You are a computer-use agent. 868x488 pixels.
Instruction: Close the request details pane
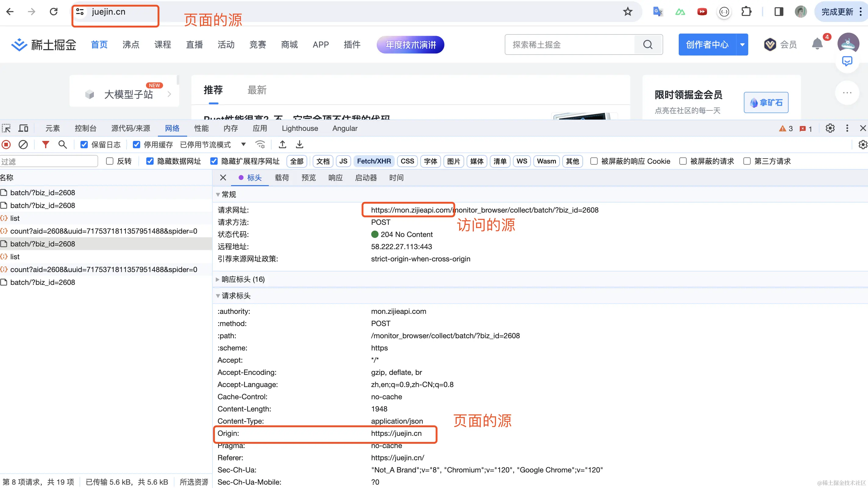(223, 178)
